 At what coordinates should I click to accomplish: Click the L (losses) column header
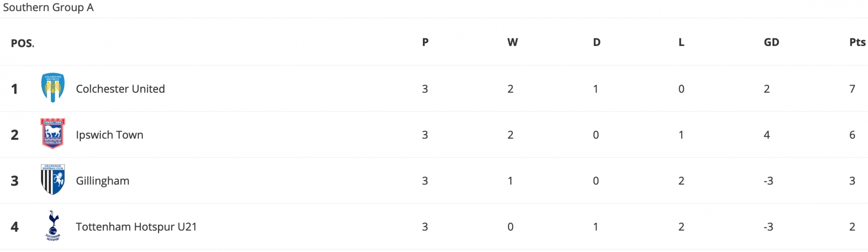[681, 42]
